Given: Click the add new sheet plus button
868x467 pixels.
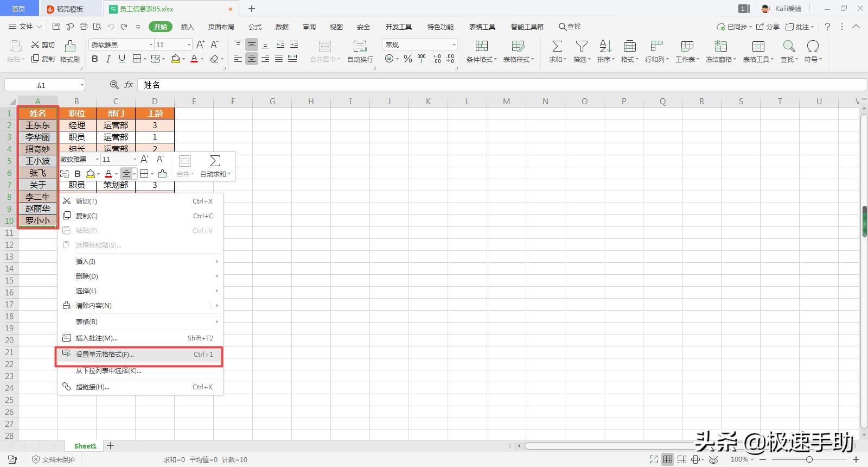Looking at the screenshot, I should (111, 446).
